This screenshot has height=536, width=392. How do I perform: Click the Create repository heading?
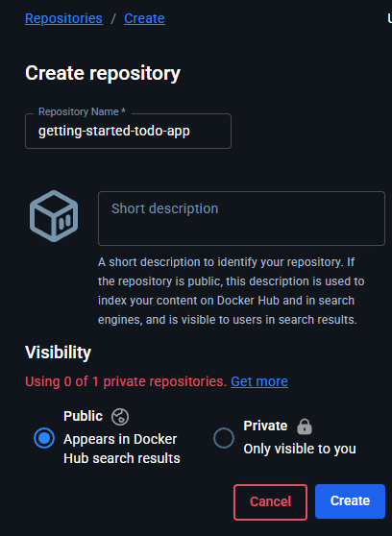(x=103, y=73)
